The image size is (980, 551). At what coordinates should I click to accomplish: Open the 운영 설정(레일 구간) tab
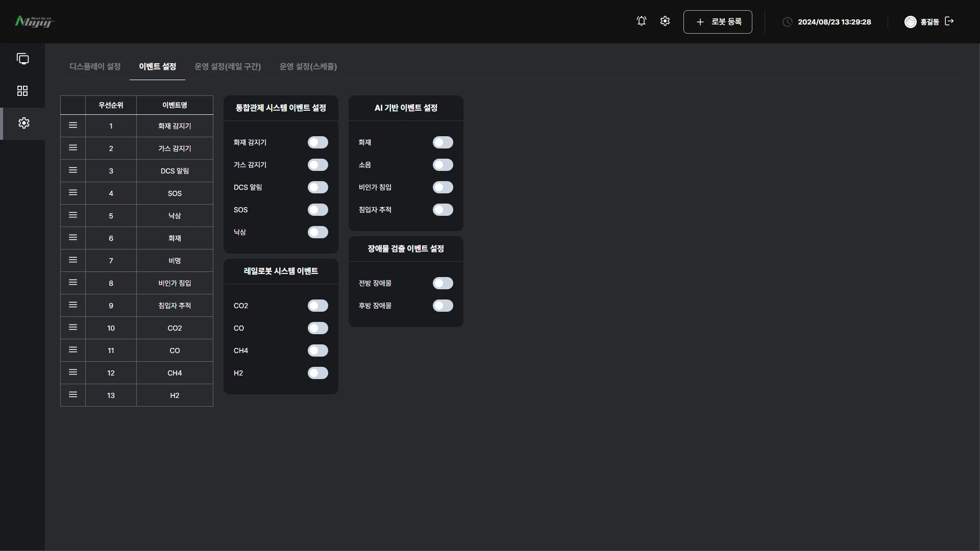228,66
